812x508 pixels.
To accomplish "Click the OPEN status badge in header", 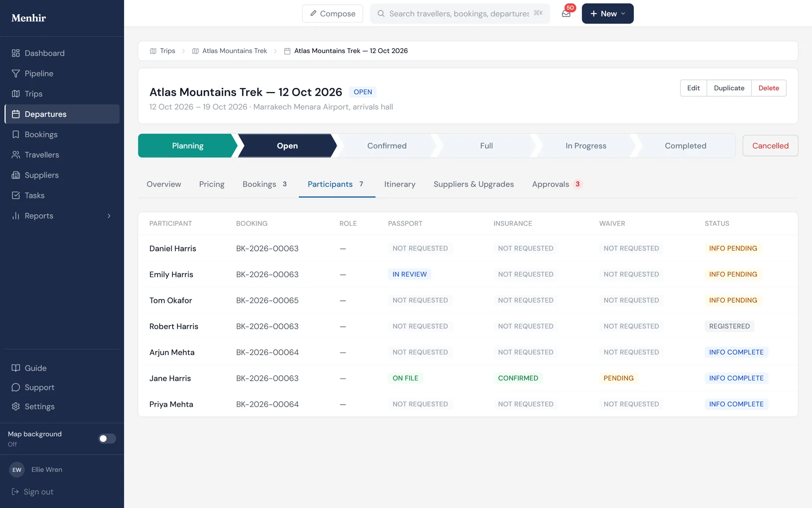I will pos(363,92).
